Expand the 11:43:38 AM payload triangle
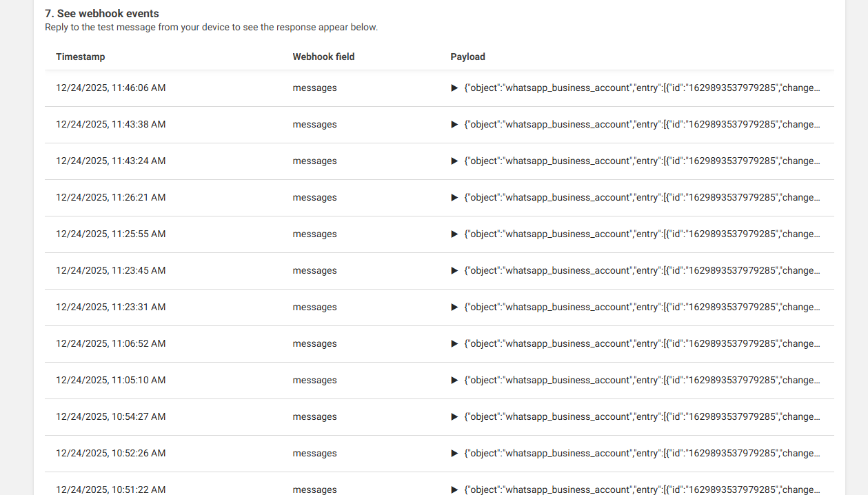This screenshot has height=495, width=868. coord(454,125)
